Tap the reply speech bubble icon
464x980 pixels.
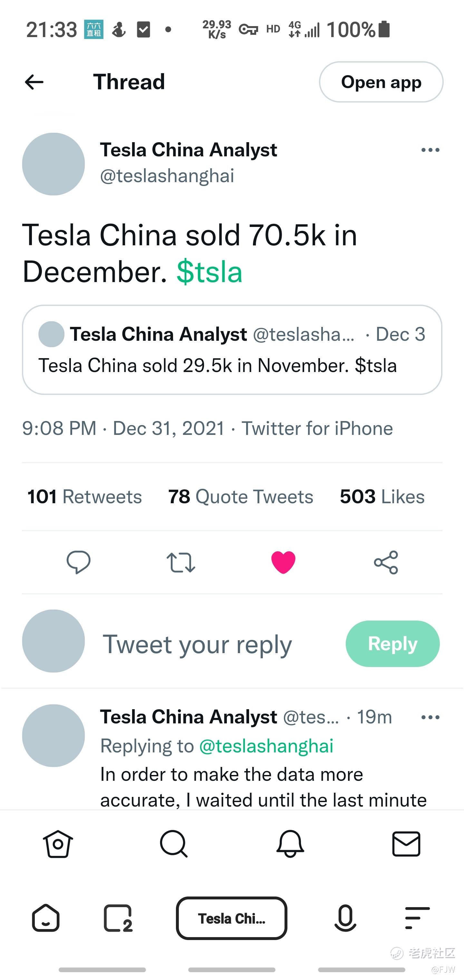click(x=78, y=562)
